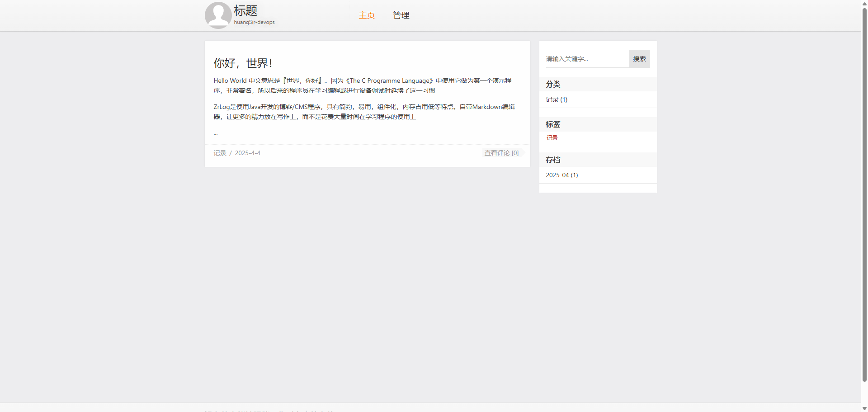The height and width of the screenshot is (412, 868).
Task: Click the 搜索 search button
Action: [x=639, y=59]
